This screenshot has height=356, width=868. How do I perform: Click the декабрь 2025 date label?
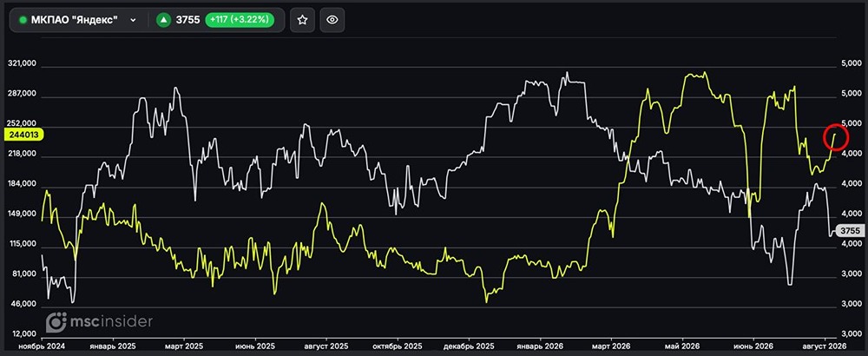coord(468,346)
